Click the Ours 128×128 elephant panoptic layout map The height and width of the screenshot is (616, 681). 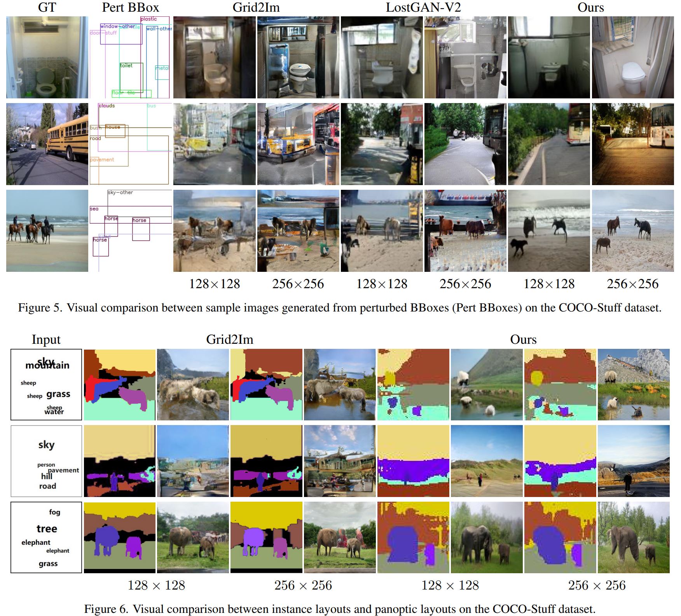pyautogui.click(x=413, y=537)
